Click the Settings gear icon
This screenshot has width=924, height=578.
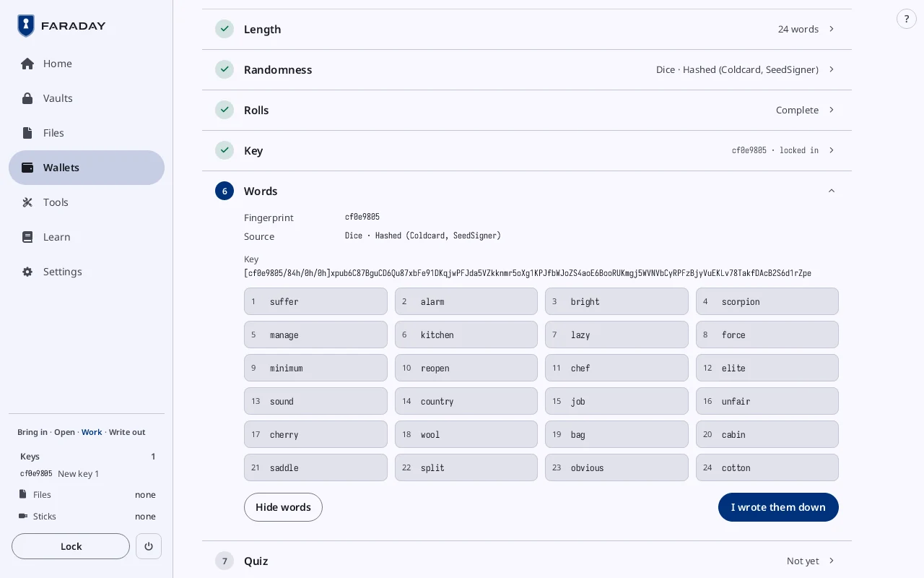click(27, 272)
